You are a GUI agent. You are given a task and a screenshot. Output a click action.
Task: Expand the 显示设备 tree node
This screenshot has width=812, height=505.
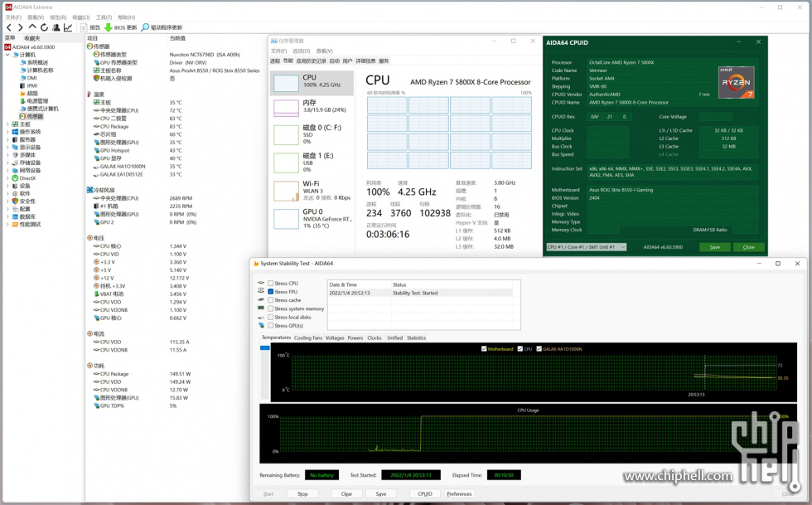7,148
